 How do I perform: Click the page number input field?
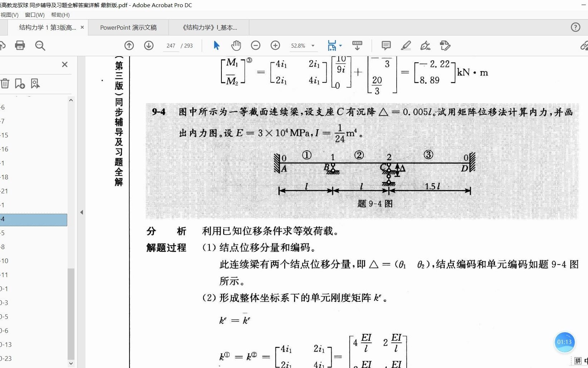click(x=171, y=45)
